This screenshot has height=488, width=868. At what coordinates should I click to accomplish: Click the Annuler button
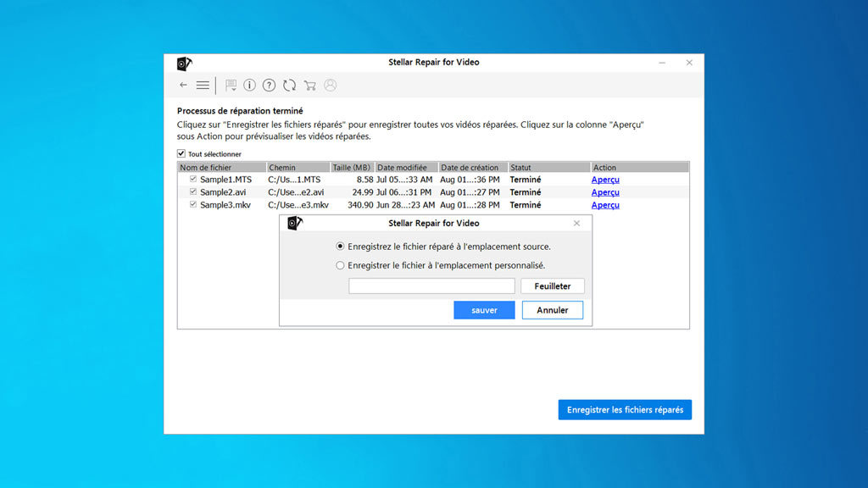pos(553,310)
